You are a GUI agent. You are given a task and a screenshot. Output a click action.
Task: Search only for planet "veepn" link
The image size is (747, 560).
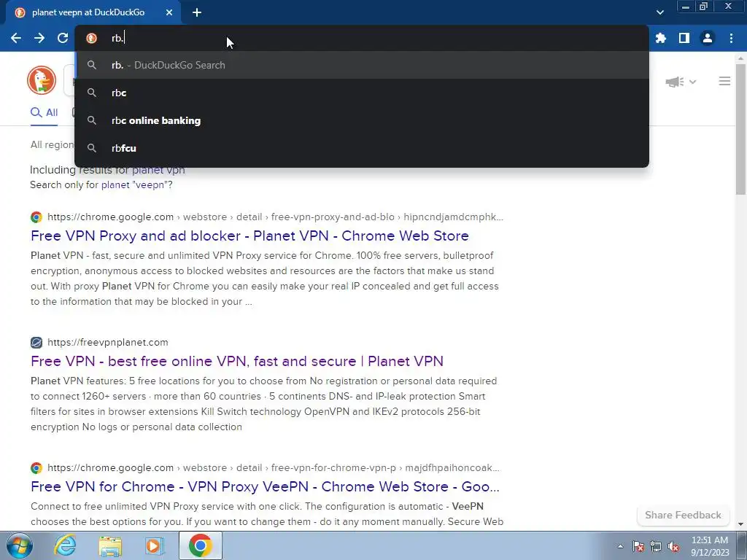[136, 184]
